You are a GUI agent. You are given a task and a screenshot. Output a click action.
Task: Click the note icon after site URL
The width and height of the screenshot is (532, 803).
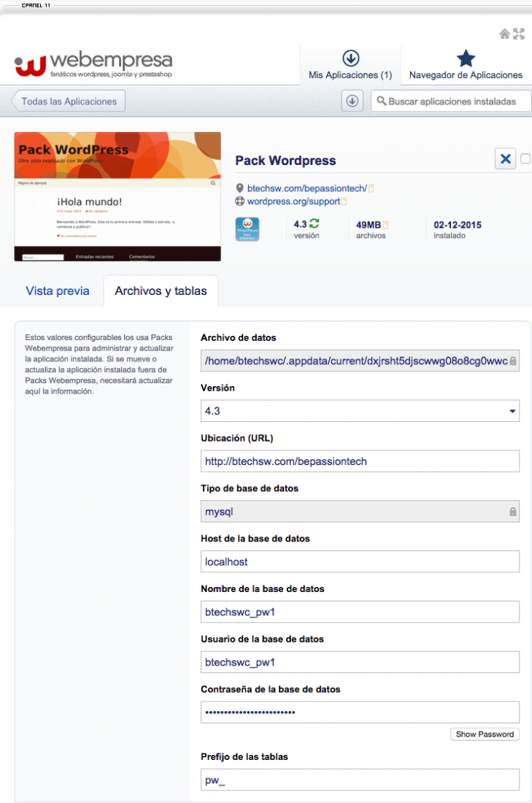click(371, 188)
